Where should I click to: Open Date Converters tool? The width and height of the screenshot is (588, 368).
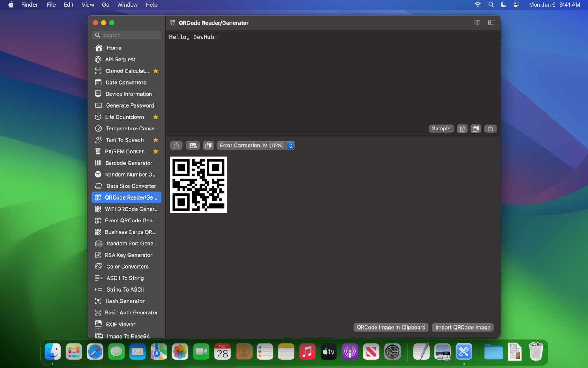click(127, 82)
